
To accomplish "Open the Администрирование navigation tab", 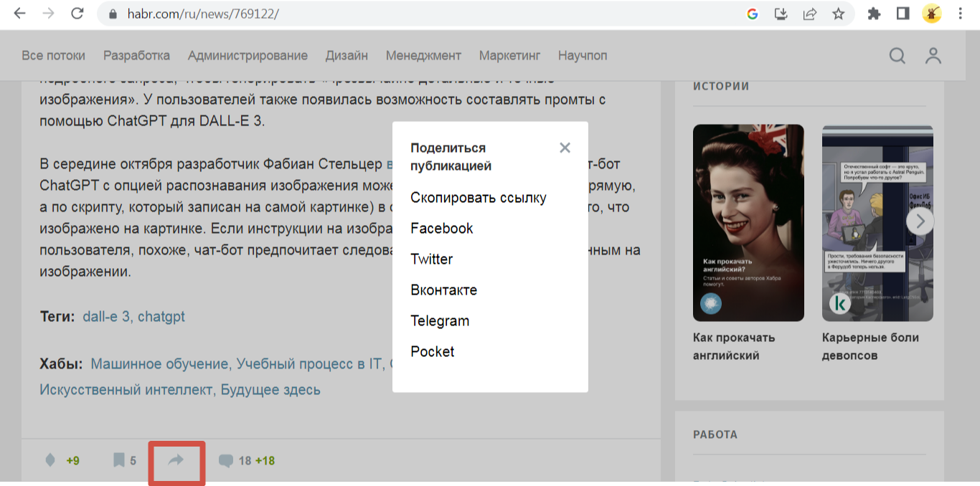I will (248, 55).
